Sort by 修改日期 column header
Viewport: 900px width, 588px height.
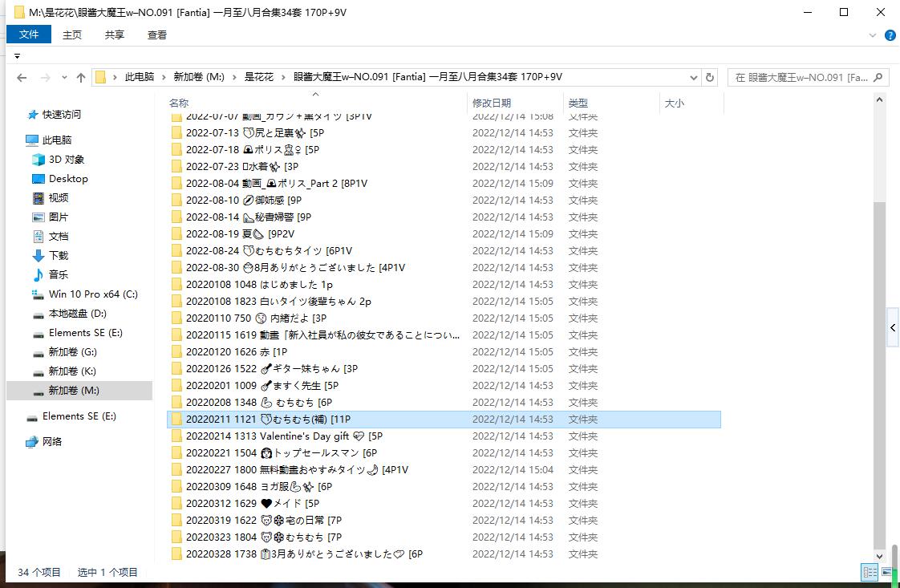(491, 103)
